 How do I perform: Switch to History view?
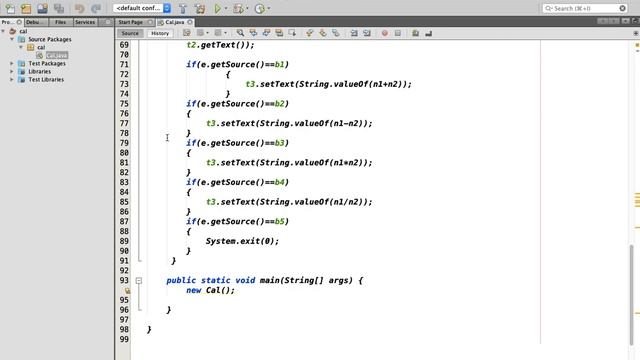point(160,33)
